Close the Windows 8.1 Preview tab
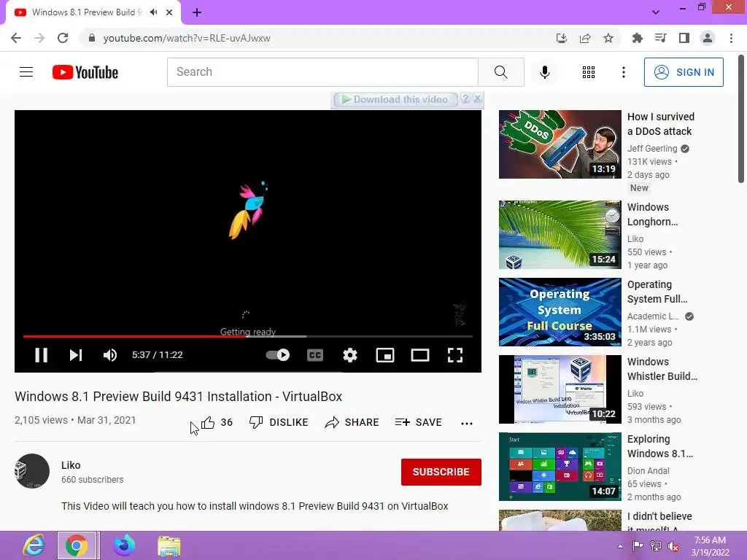 tap(169, 12)
